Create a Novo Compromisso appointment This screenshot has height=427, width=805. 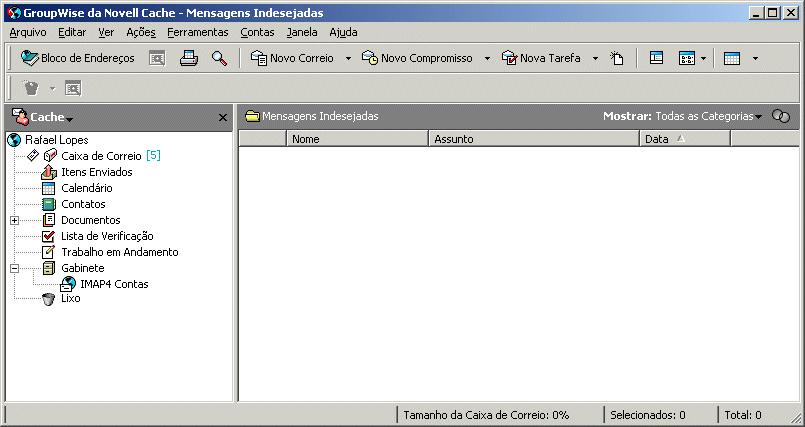(417, 58)
